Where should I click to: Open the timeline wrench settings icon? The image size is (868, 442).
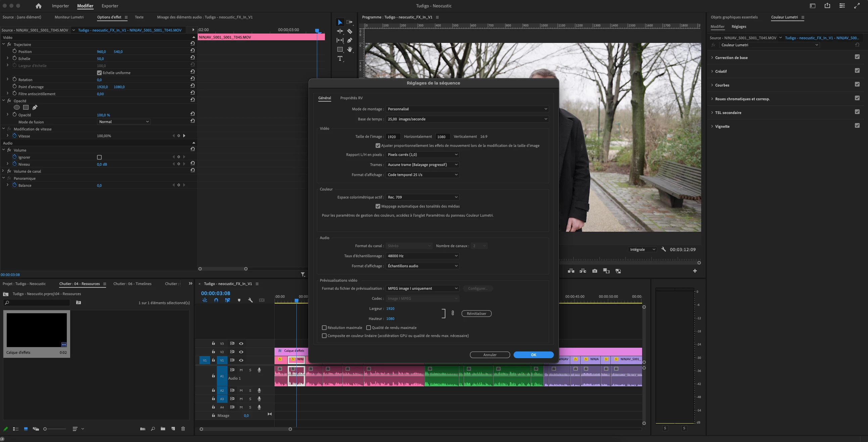pyautogui.click(x=250, y=300)
